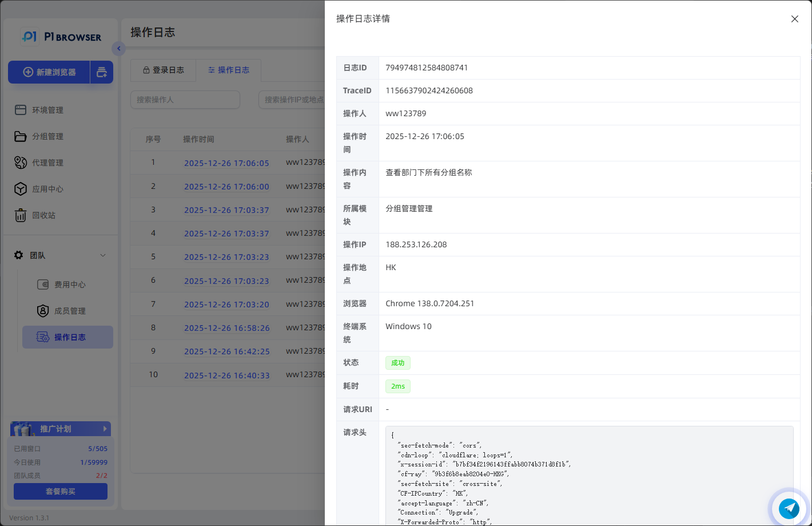Click the batch create icon beside 新建浏览器
Viewport: 812px width, 526px height.
tap(102, 72)
